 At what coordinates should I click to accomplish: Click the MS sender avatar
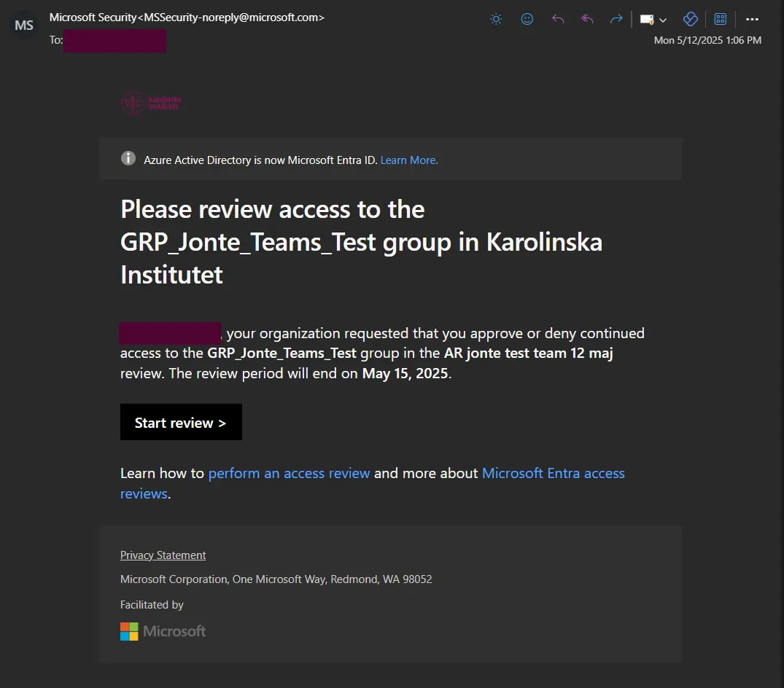point(24,26)
